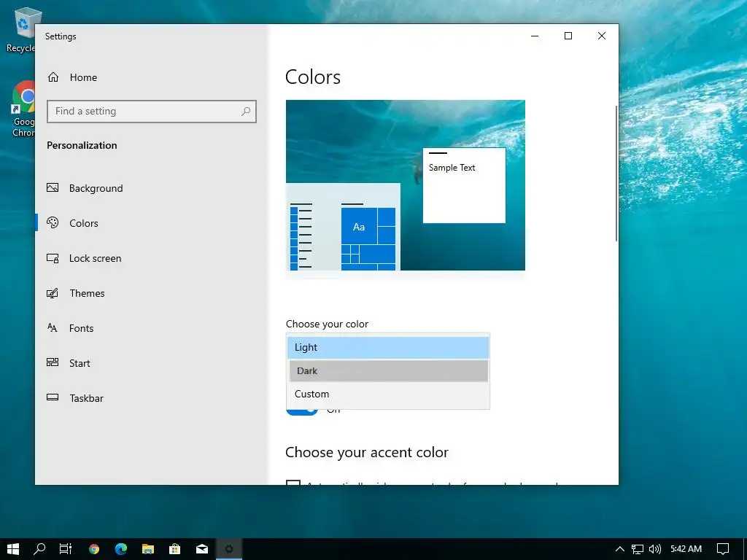Image resolution: width=747 pixels, height=560 pixels.
Task: Open the Windows Start menu
Action: (x=13, y=549)
